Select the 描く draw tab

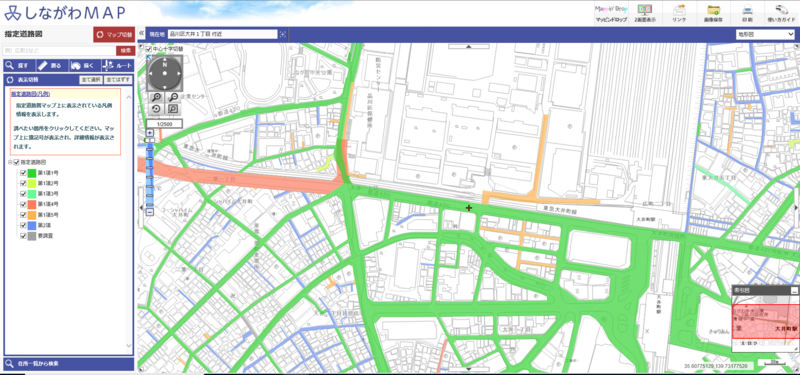[84, 65]
